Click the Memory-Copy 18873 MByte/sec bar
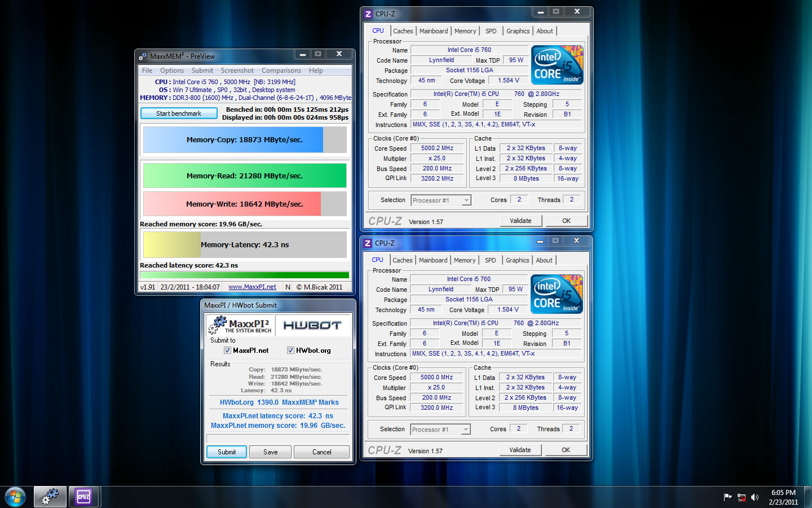The image size is (812, 508). click(x=245, y=139)
